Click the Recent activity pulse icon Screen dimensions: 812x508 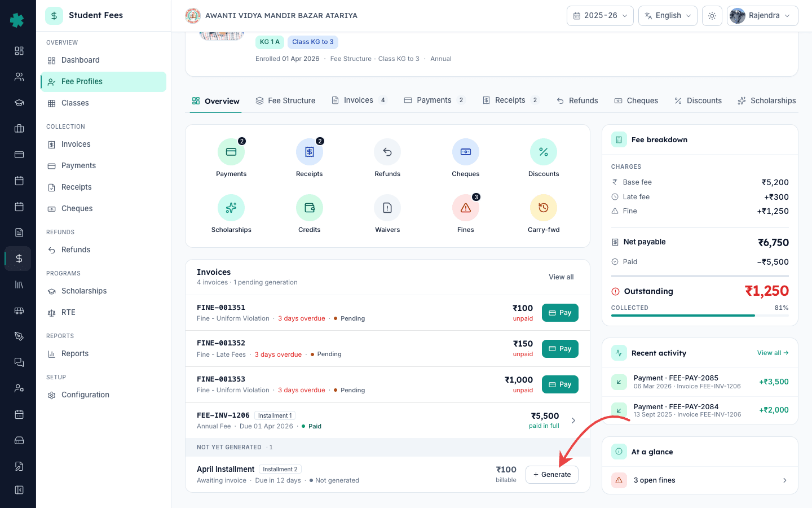click(x=619, y=353)
